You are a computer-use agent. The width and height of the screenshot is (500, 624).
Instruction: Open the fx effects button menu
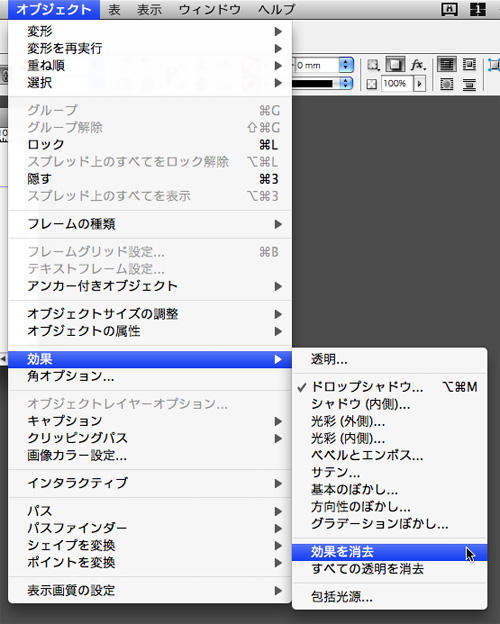[x=418, y=64]
